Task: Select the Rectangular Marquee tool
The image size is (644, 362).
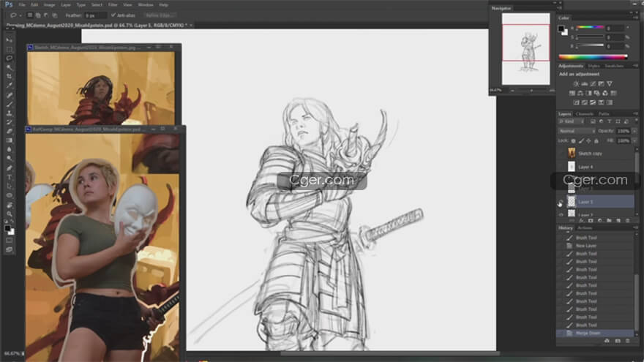Action: [9, 49]
